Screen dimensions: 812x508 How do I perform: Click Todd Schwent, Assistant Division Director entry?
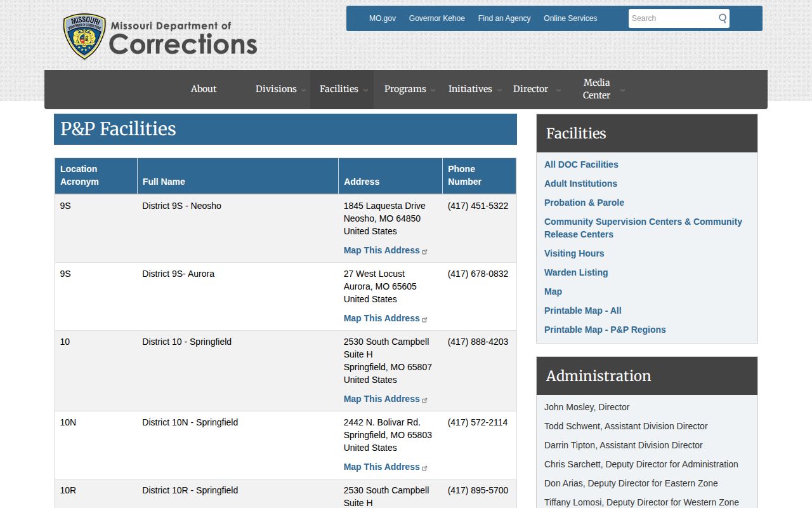pos(626,426)
